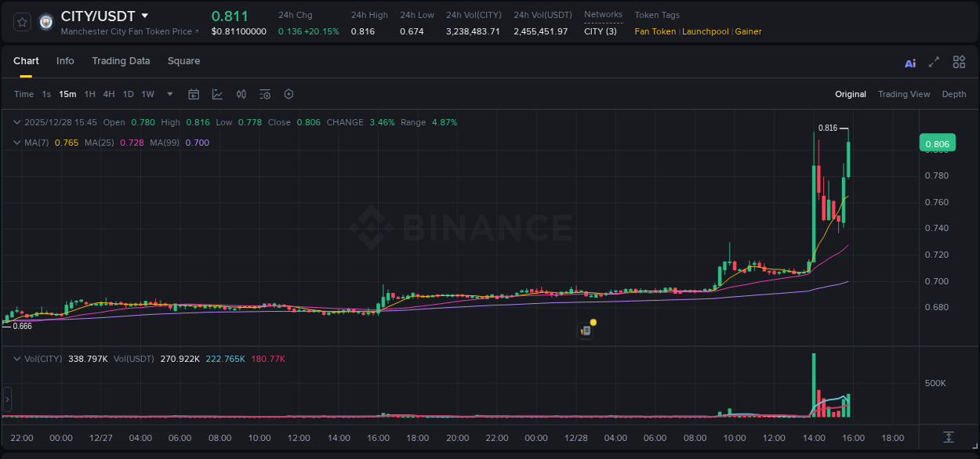Launch the Ai chart analysis assistant
The width and height of the screenshot is (980, 459).
coord(909,62)
